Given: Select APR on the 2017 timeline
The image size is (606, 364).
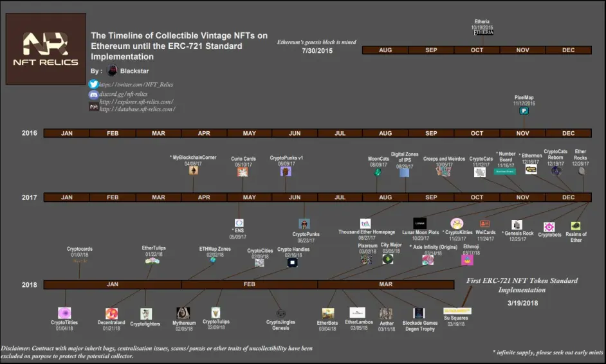Looking at the screenshot, I should point(204,197).
